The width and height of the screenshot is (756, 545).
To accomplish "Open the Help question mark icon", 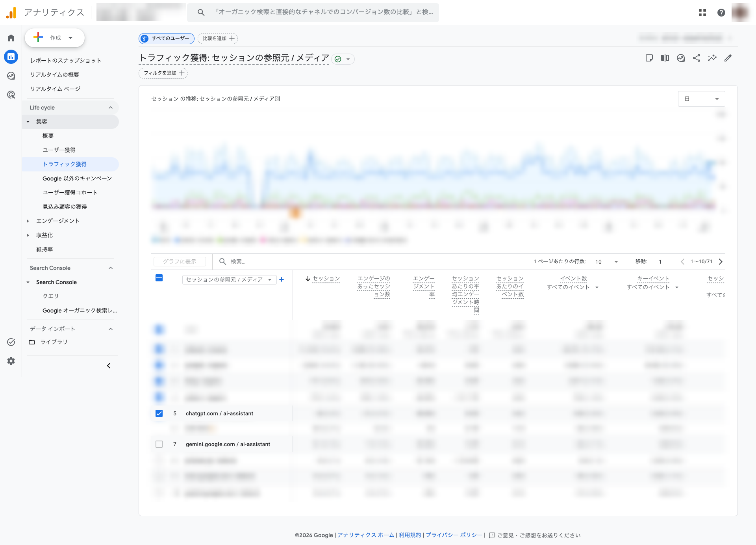I will click(721, 13).
